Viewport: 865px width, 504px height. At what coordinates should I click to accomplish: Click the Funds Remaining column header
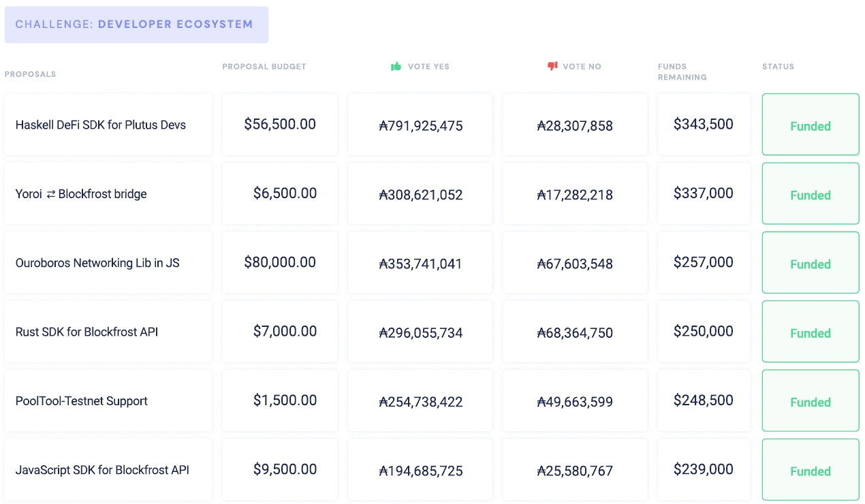point(682,72)
